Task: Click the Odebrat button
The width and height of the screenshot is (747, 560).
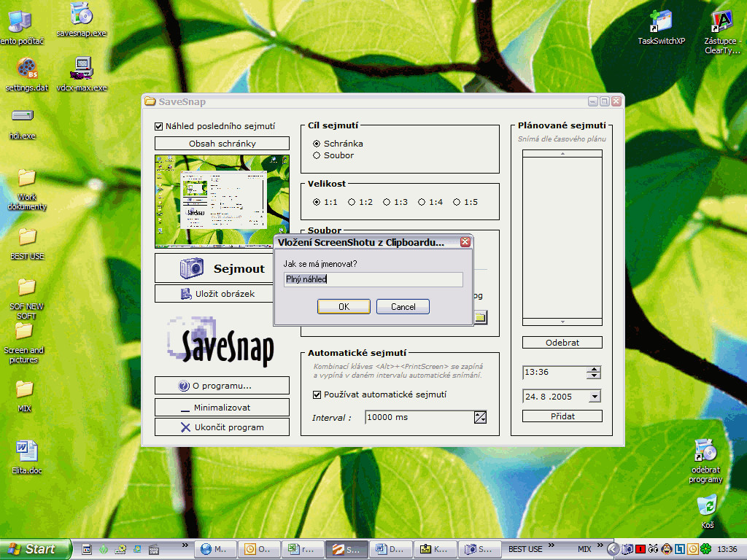Action: (x=562, y=343)
